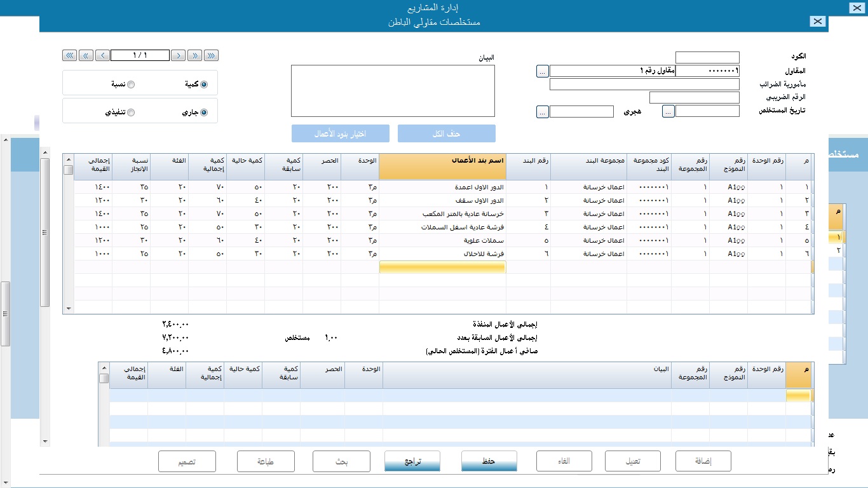Click the اسم بند الأعمال column header
Image resolution: width=868 pixels, height=488 pixels.
tap(442, 166)
